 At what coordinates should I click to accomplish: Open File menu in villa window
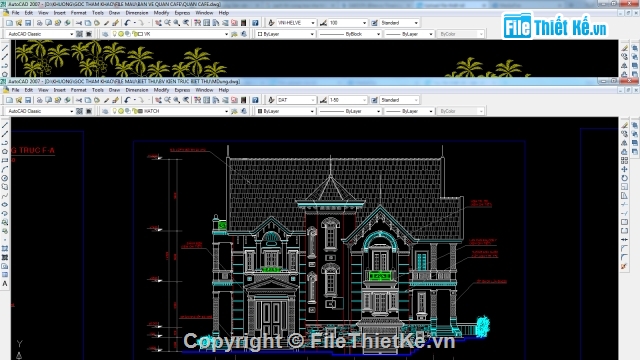click(x=16, y=90)
